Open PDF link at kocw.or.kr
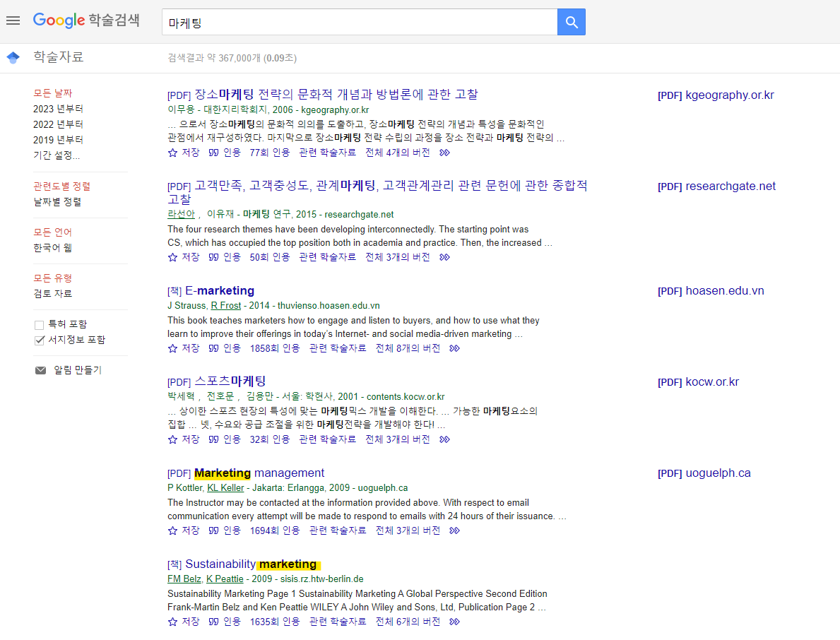The width and height of the screenshot is (840, 640). (698, 382)
